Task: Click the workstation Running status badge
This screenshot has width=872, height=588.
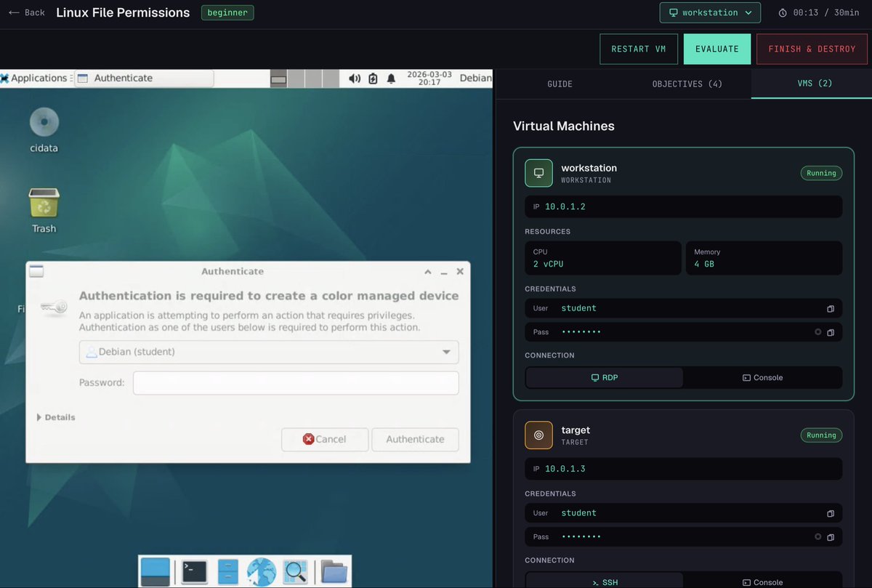Action: click(821, 173)
